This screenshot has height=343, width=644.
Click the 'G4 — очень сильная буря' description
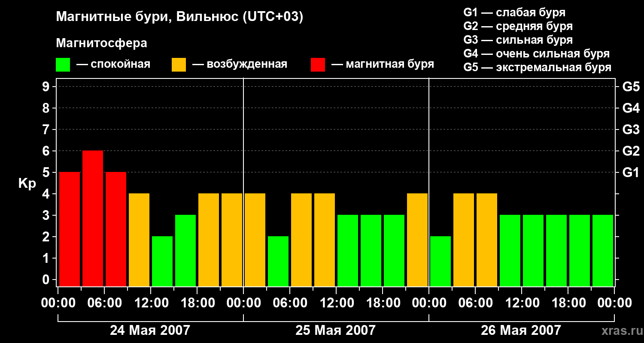click(536, 54)
